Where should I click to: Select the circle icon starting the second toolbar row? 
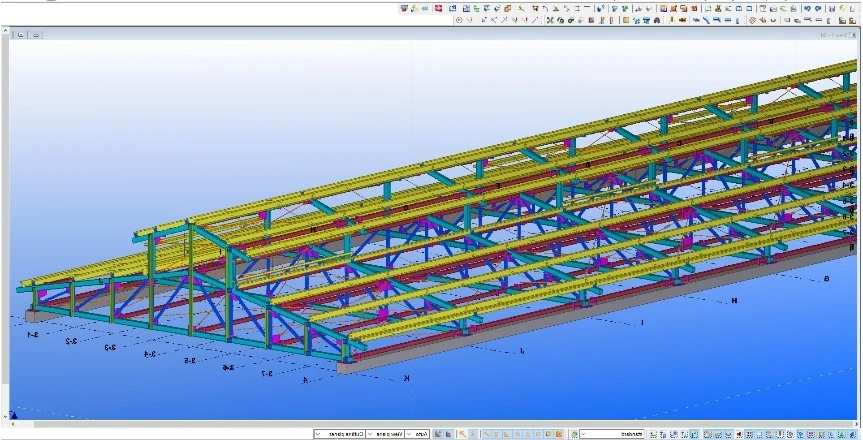click(x=459, y=20)
